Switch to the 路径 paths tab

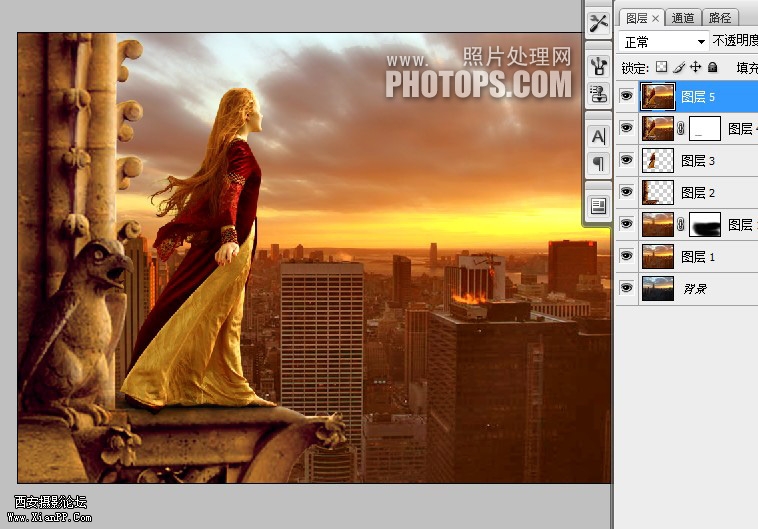(720, 18)
